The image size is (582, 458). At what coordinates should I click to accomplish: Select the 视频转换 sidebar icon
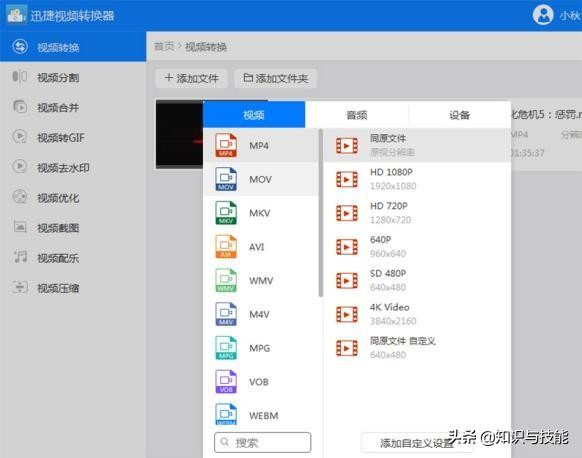20,47
